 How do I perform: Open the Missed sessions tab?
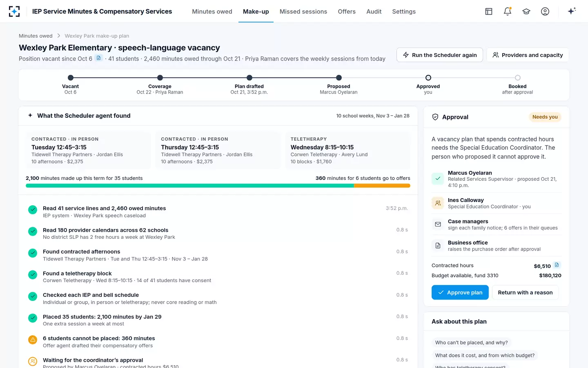pos(303,11)
